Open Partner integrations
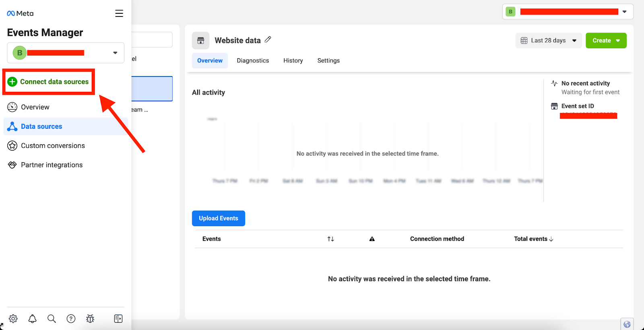The width and height of the screenshot is (644, 330). [66, 165]
